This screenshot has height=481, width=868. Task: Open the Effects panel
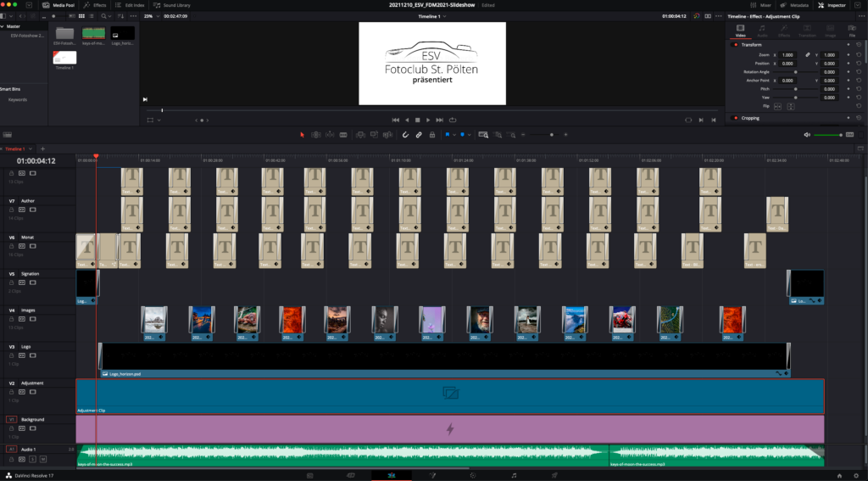pyautogui.click(x=95, y=5)
